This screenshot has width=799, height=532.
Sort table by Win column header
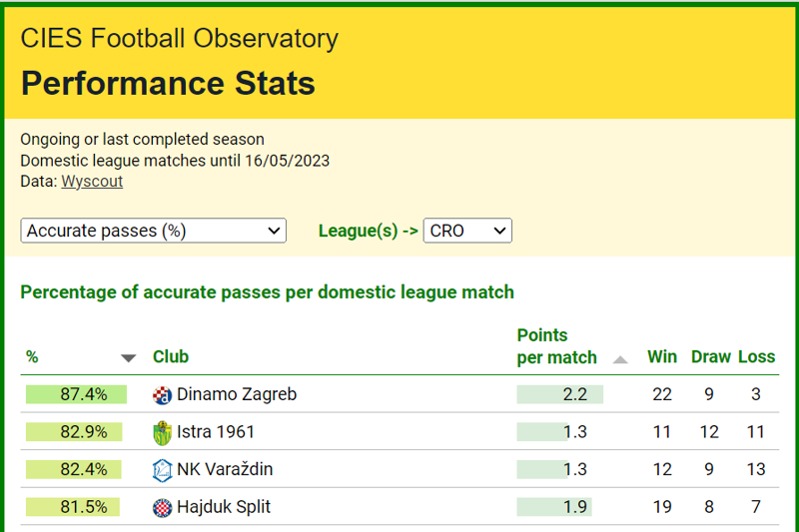[x=662, y=356]
